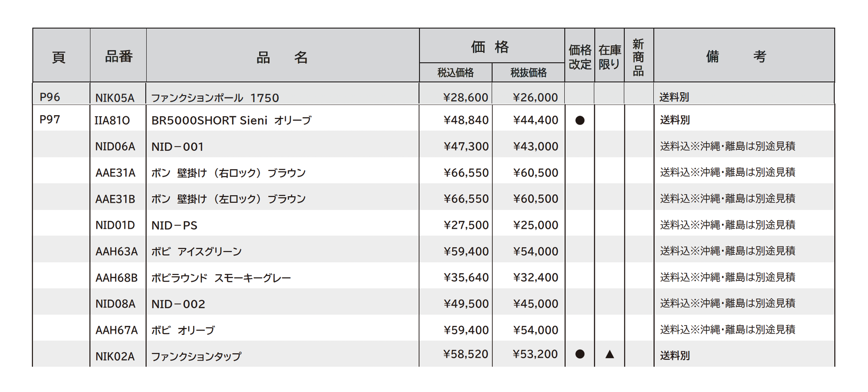Click the price revision dot for IIA81O
Image resolution: width=868 pixels, height=392 pixels.
point(580,120)
